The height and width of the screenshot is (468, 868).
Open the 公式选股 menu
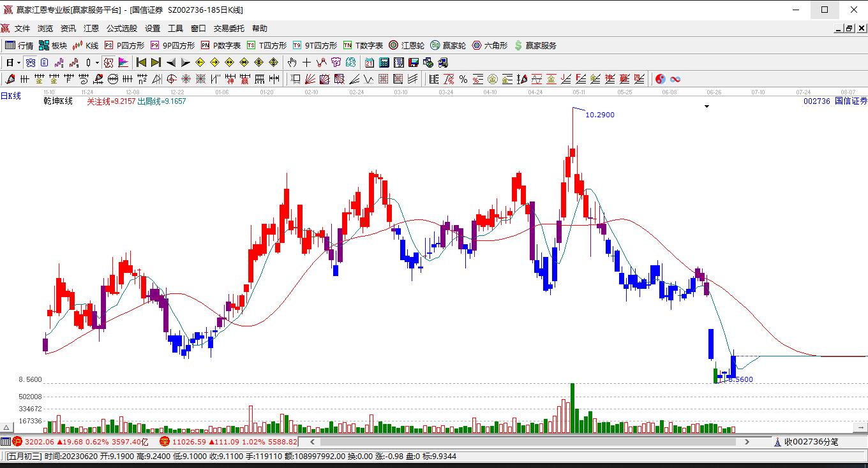click(x=122, y=29)
